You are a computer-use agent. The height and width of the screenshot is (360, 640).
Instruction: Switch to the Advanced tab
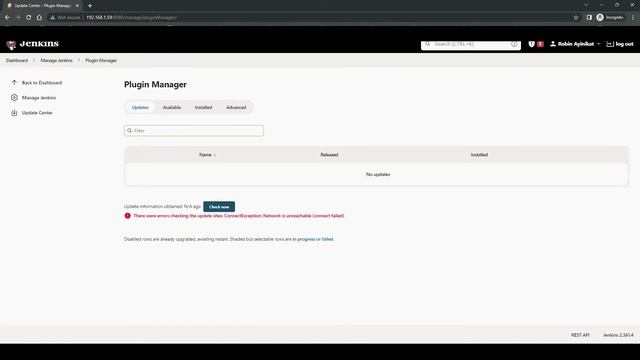coord(236,107)
